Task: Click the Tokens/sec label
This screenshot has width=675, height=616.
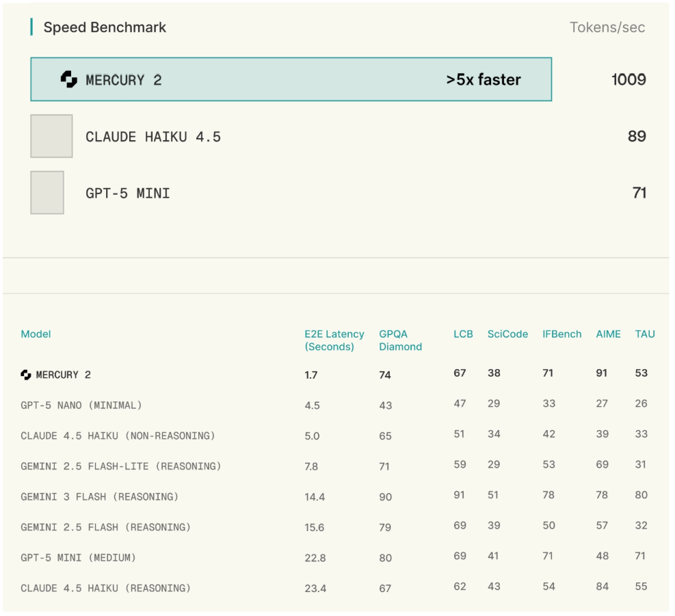Action: [x=607, y=27]
